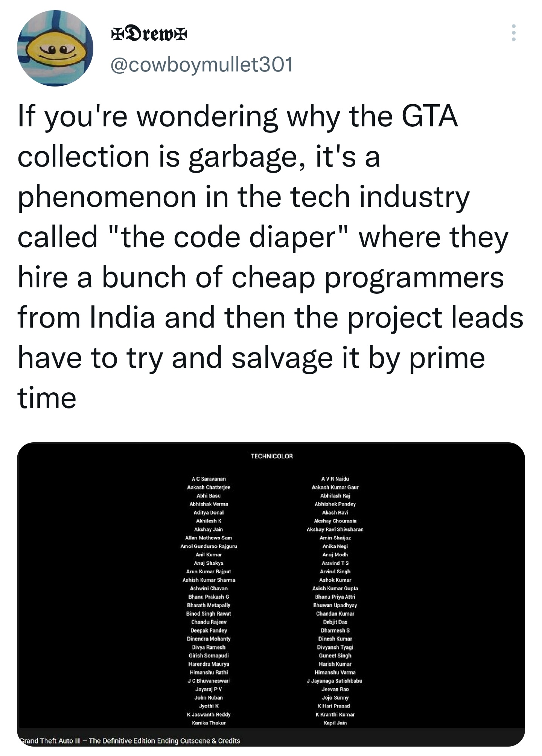Click the name Ashish Kumar Sharma
The height and width of the screenshot is (756, 542).
tap(209, 580)
